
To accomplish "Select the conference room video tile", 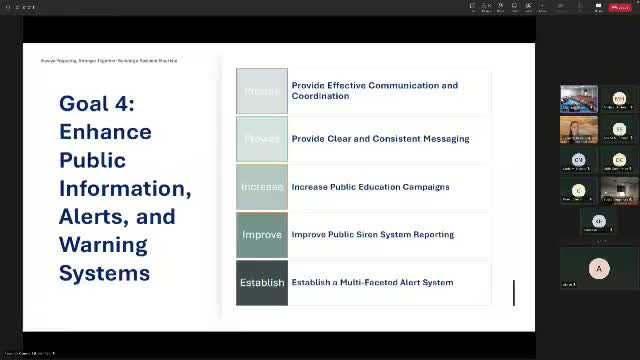I will coord(579,99).
